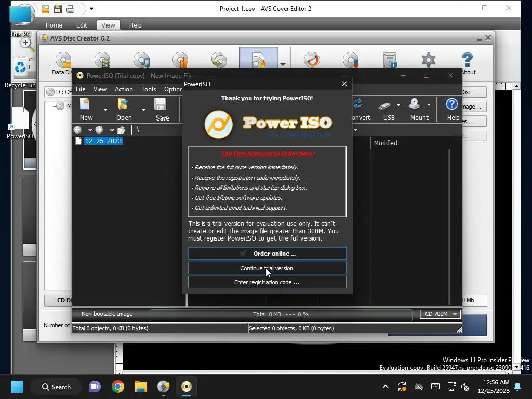Switch to Home tab in AVS Cover Editor
532x399 pixels.
point(54,25)
